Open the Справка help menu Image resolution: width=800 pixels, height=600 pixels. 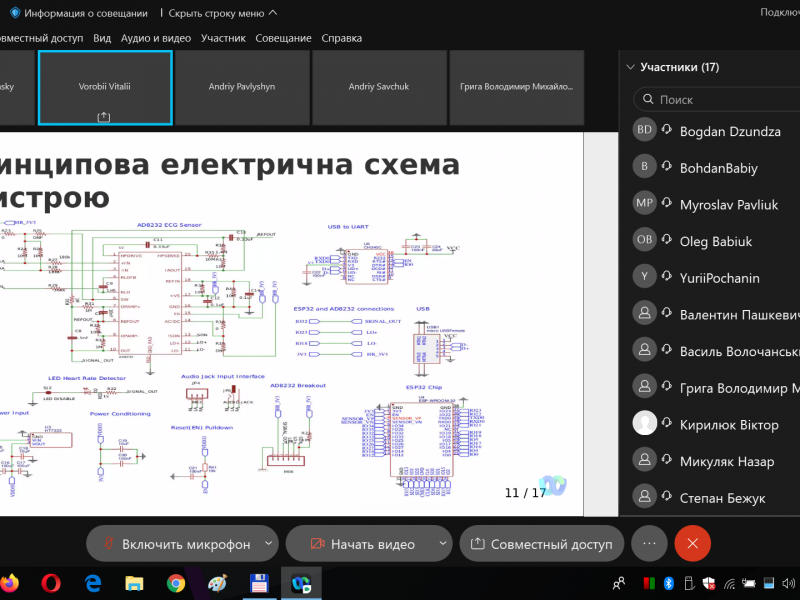[342, 38]
